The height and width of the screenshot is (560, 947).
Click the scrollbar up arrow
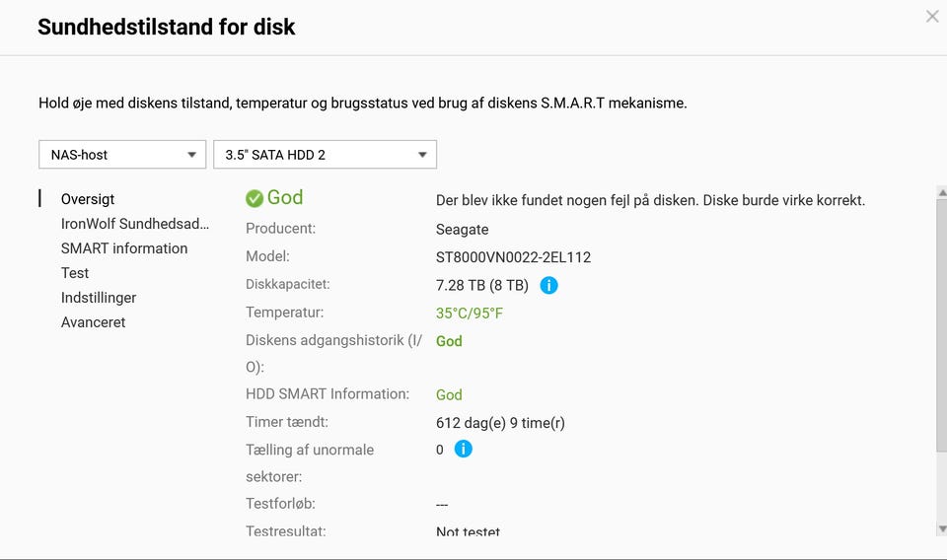click(x=941, y=192)
